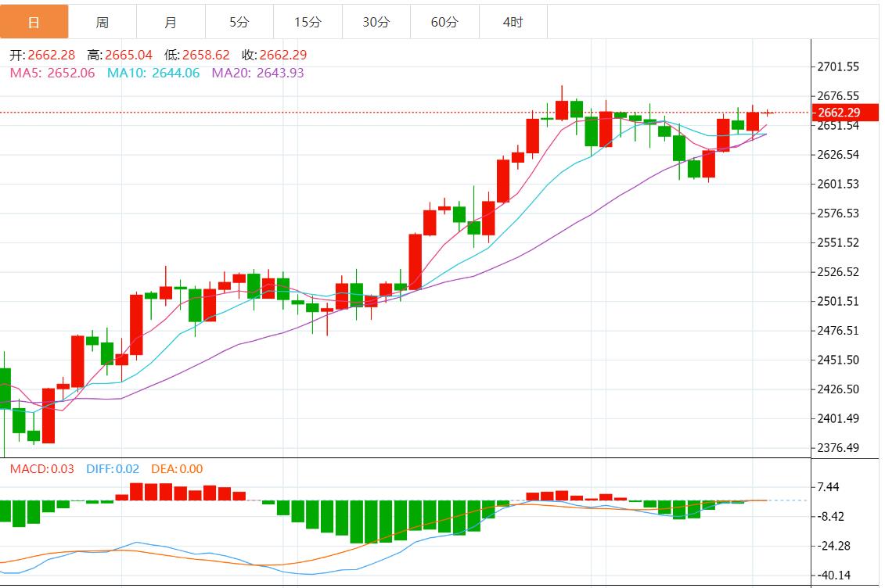This screenshot has width=885, height=588.
Task: Click the MA20 indicator value label
Action: point(257,73)
